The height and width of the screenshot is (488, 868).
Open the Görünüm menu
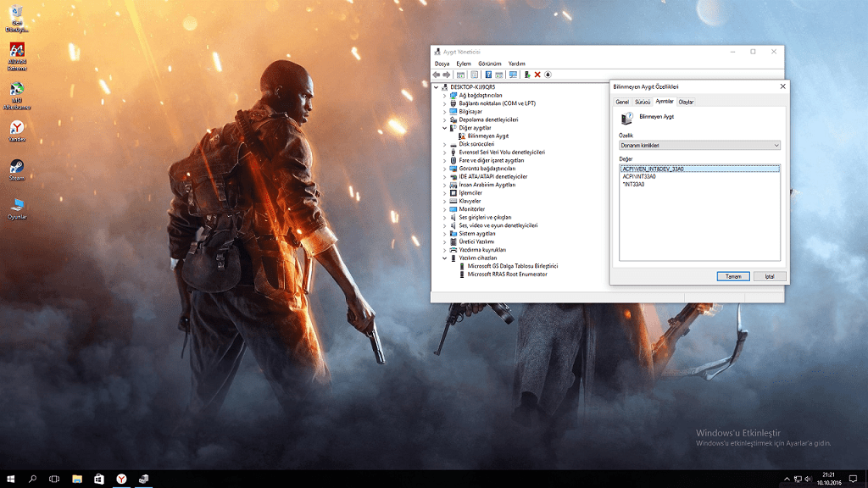click(489, 64)
